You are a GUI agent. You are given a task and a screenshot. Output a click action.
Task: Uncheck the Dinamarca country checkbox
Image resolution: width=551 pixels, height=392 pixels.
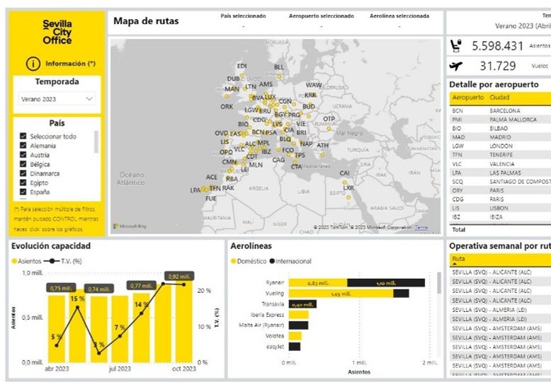(x=23, y=173)
